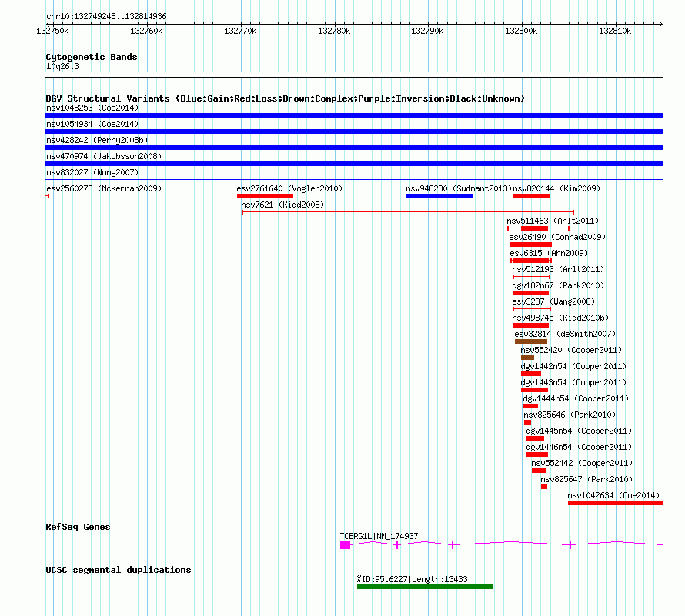Click the dgv1444n54 (Cooper2011) variant label
The image size is (685, 616).
(x=576, y=398)
